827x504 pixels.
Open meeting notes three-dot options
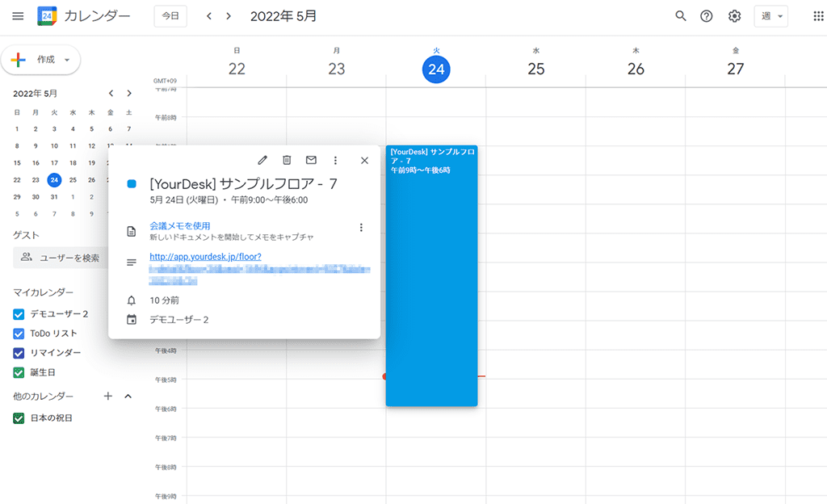tap(361, 227)
